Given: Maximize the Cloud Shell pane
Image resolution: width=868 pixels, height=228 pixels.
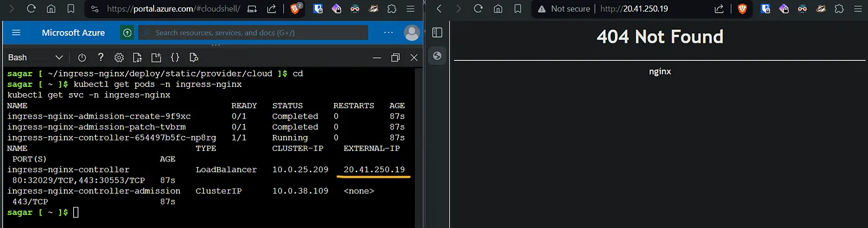Looking at the screenshot, I should (x=396, y=57).
